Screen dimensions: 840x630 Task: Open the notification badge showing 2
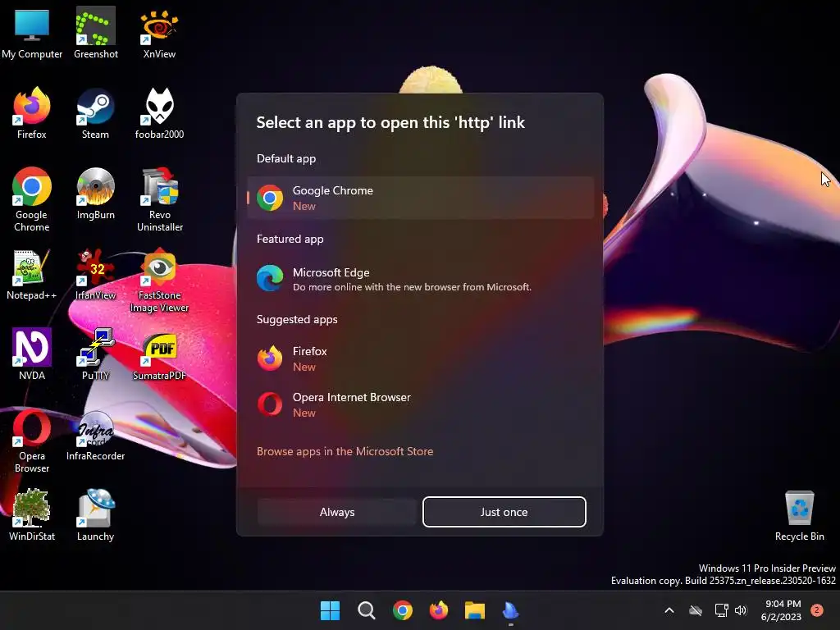[x=817, y=610]
